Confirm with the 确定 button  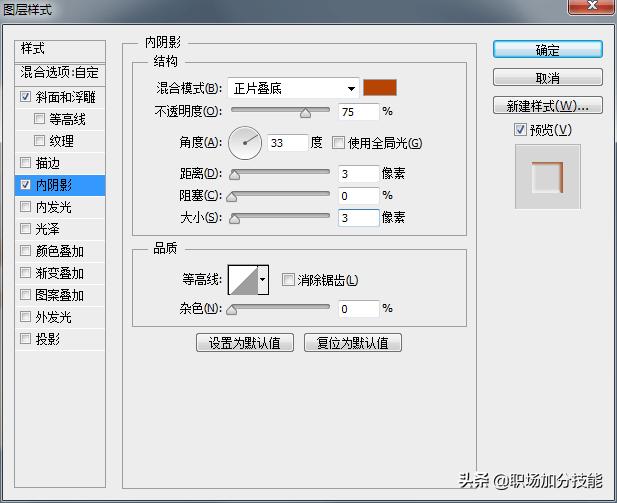pyautogui.click(x=547, y=50)
